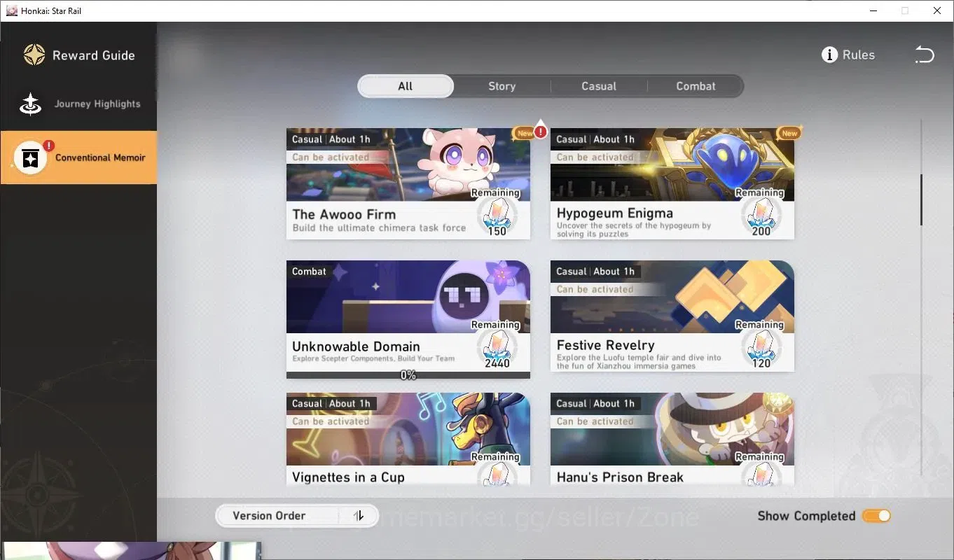Image resolution: width=954 pixels, height=560 pixels.
Task: Click the Unknowable Domain 0% progress bar
Action: 408,375
